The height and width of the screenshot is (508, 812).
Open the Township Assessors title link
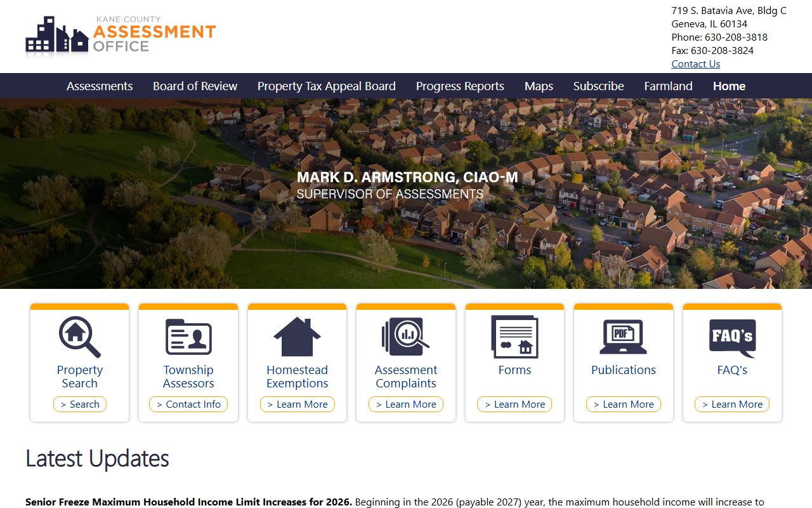[188, 377]
